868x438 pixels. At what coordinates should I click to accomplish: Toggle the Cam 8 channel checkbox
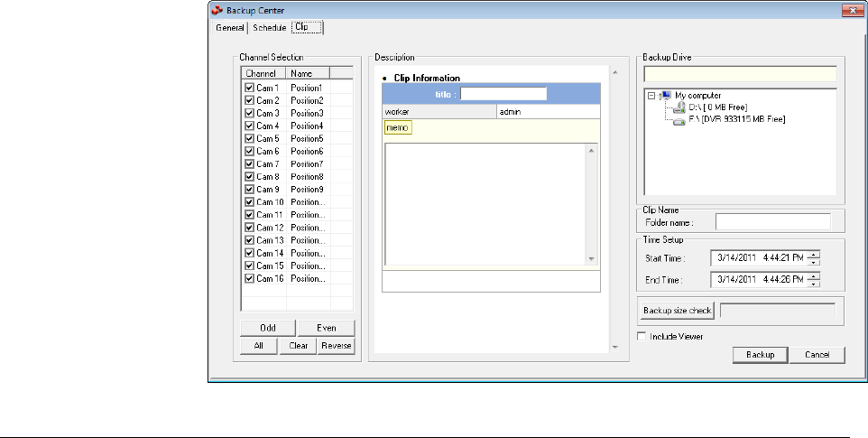point(249,177)
